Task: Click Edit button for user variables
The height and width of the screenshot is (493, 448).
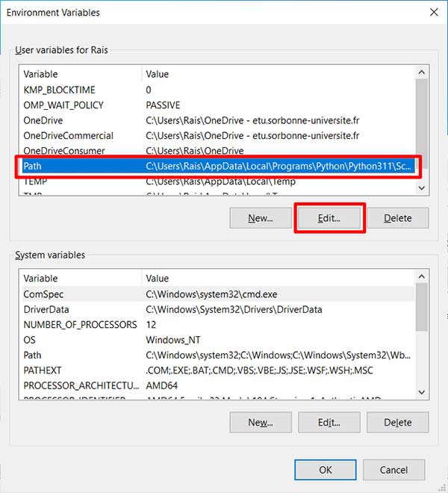Action: coord(329,218)
